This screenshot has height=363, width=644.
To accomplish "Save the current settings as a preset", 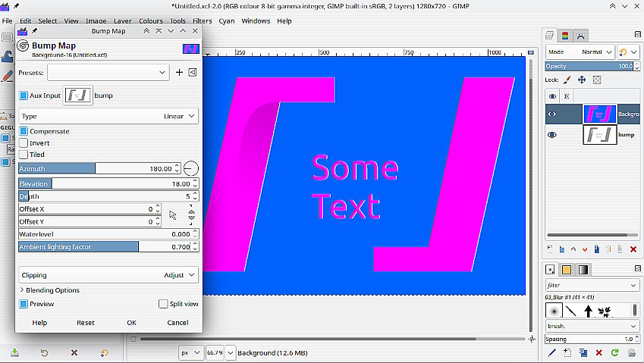I will coord(179,73).
